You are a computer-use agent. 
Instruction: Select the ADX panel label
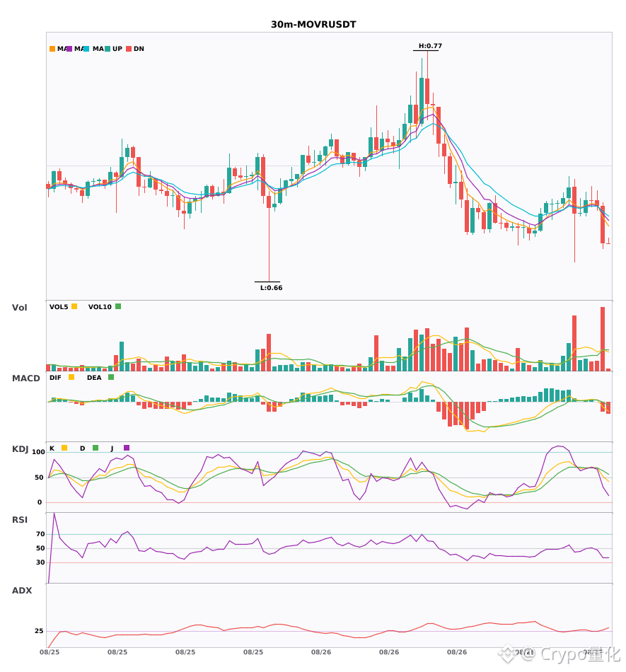click(x=22, y=590)
